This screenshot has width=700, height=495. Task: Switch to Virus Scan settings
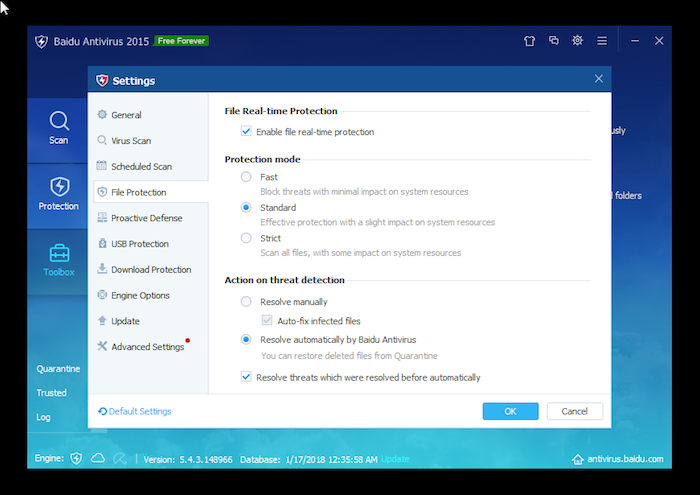[x=131, y=141]
